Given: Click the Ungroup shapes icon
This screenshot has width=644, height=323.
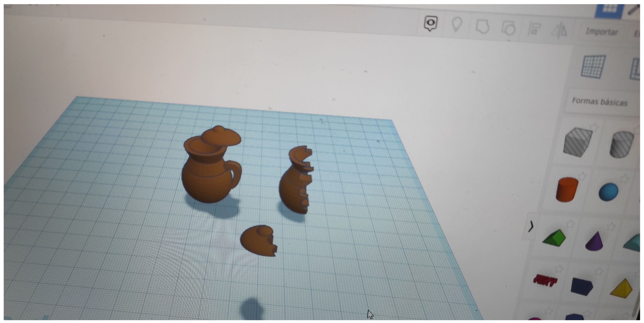Looking at the screenshot, I should click(x=508, y=28).
